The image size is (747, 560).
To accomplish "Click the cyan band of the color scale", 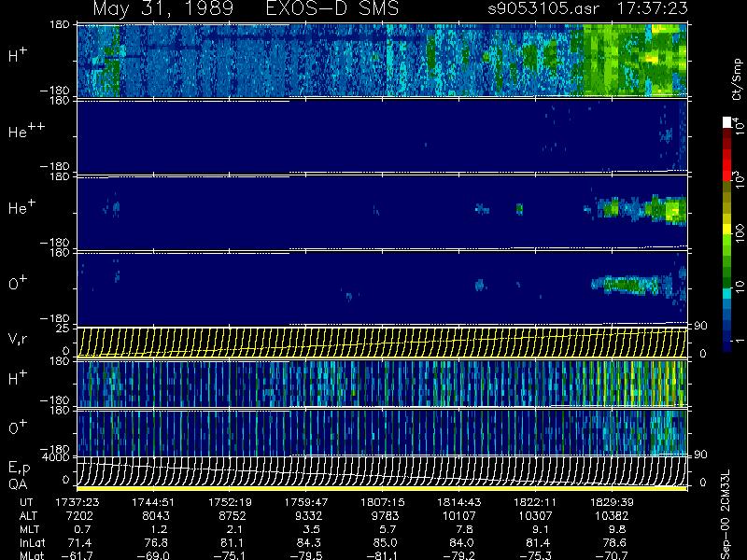I will coord(727,294).
